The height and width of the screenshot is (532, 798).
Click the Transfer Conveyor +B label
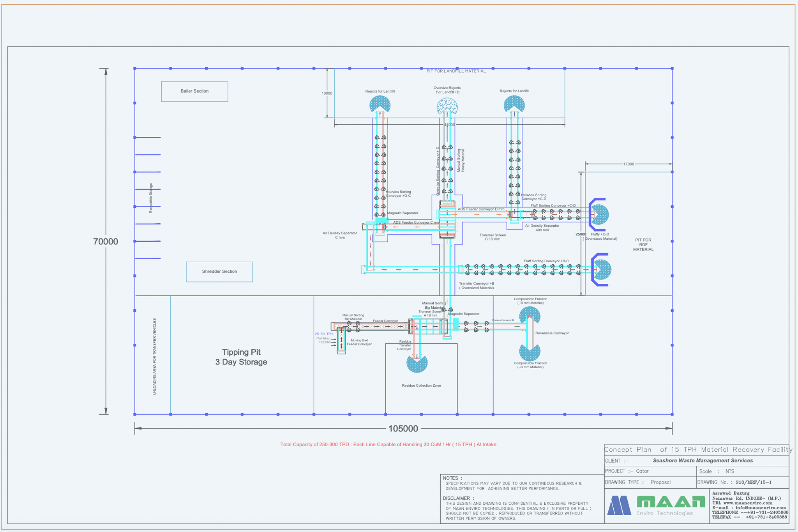(x=477, y=286)
